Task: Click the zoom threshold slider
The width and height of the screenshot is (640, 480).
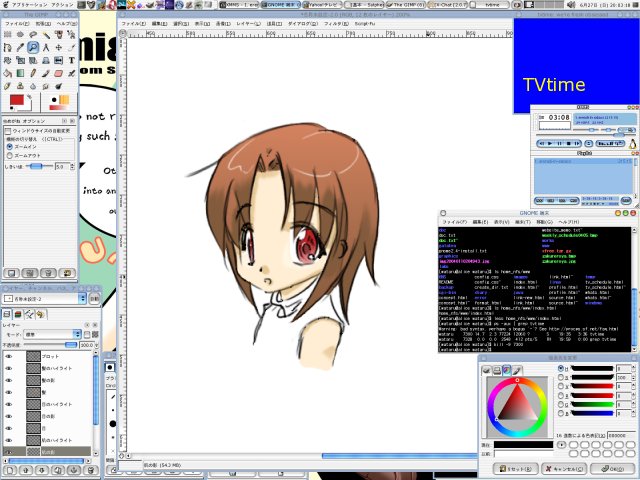Action: tap(40, 167)
